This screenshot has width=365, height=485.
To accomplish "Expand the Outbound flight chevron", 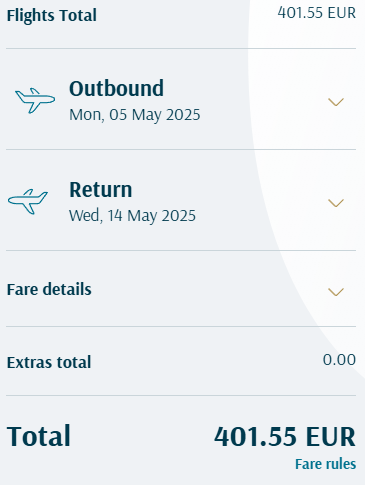I will coord(336,102).
